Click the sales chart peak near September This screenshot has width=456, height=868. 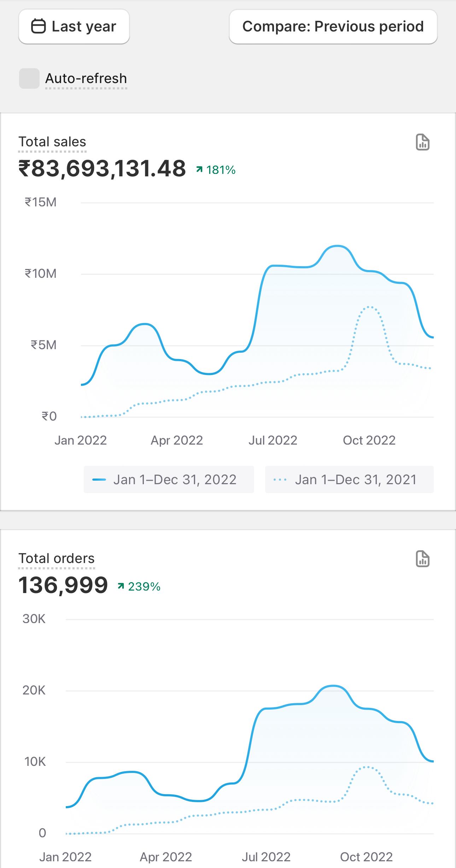(x=338, y=246)
